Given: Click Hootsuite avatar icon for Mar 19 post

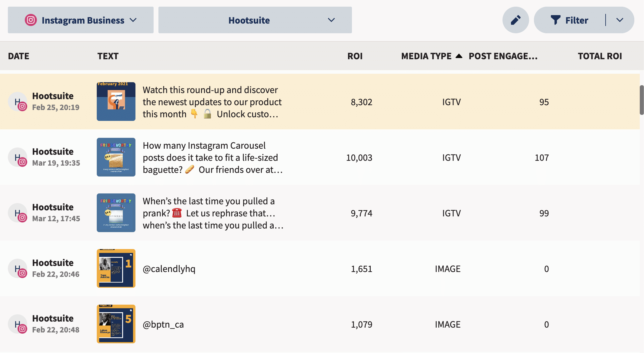Looking at the screenshot, I should [18, 157].
